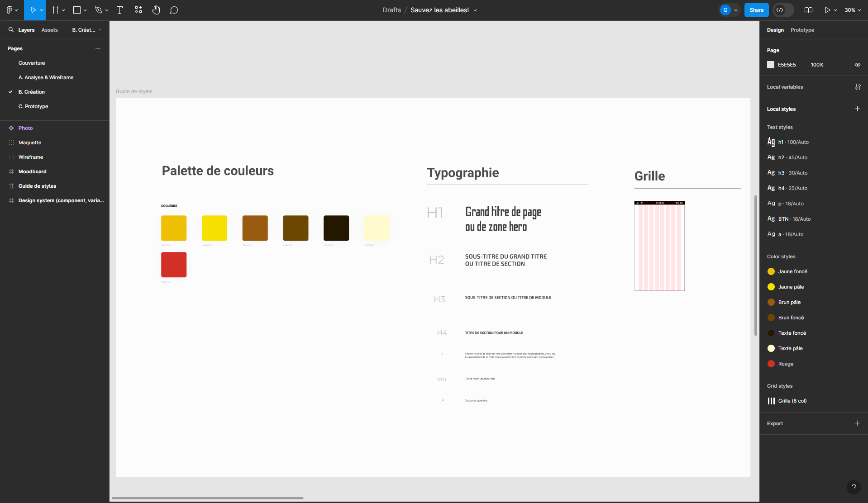Switch to the Prototype tab
Screen dimensions: 868x503
802,30
